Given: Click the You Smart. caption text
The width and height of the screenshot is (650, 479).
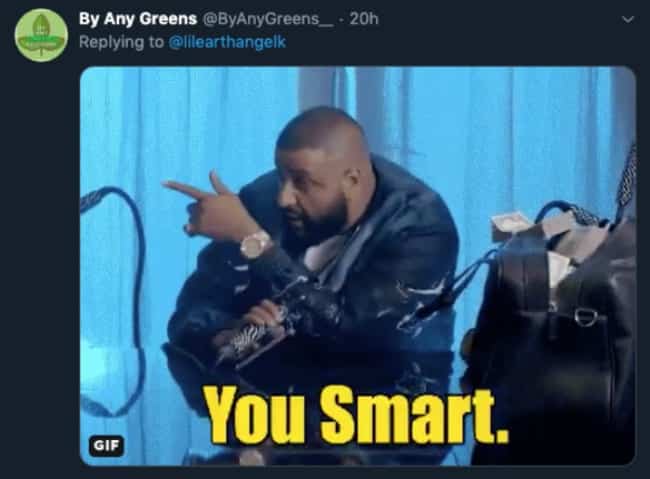Looking at the screenshot, I should point(357,416).
